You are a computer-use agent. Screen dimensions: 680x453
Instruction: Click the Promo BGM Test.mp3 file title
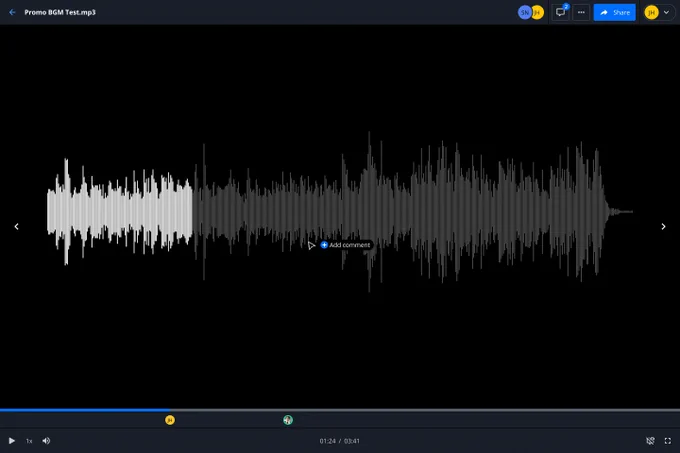coord(60,12)
